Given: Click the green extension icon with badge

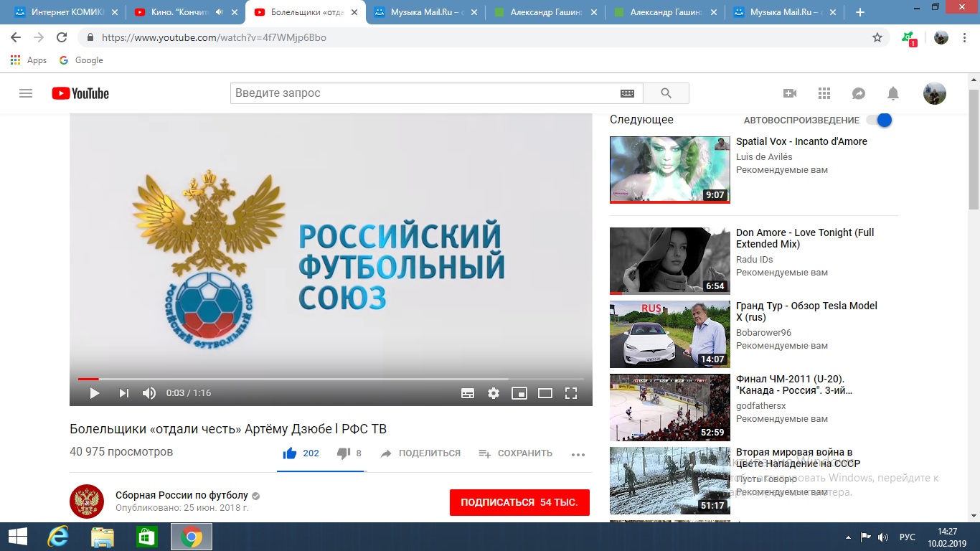Looking at the screenshot, I should point(909,38).
